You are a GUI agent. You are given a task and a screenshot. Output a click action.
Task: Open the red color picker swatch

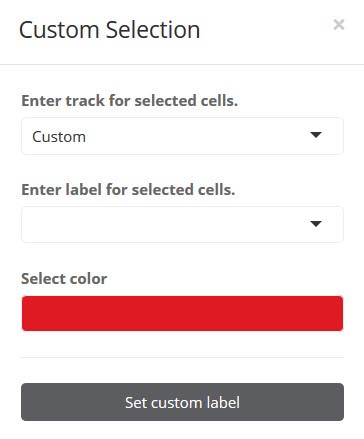pos(182,313)
